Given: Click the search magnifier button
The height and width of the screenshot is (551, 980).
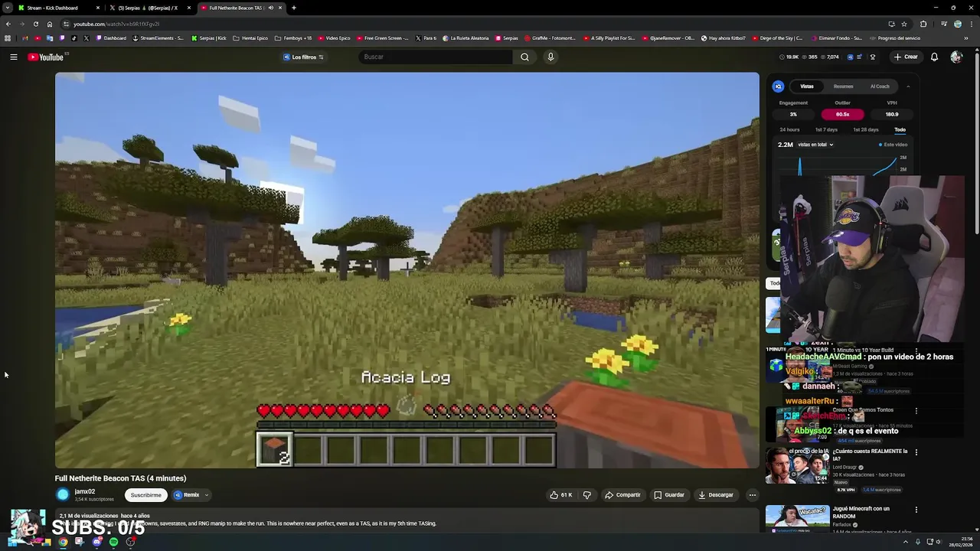Looking at the screenshot, I should click(524, 57).
